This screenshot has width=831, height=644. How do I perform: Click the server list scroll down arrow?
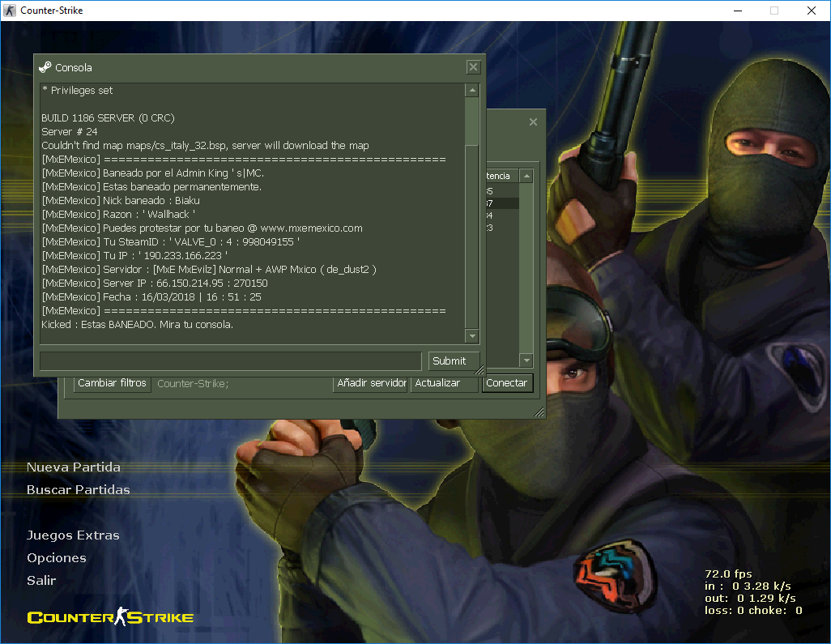tap(526, 360)
